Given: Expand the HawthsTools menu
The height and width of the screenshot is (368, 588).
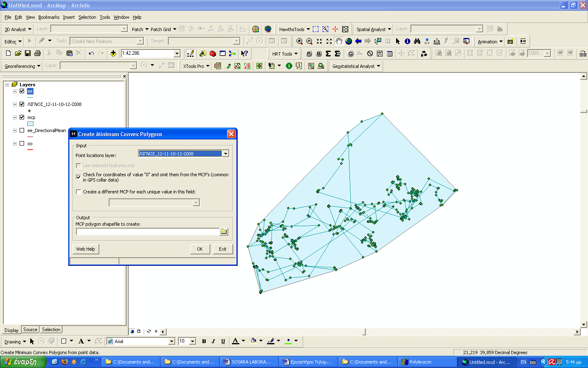Looking at the screenshot, I should tap(294, 29).
